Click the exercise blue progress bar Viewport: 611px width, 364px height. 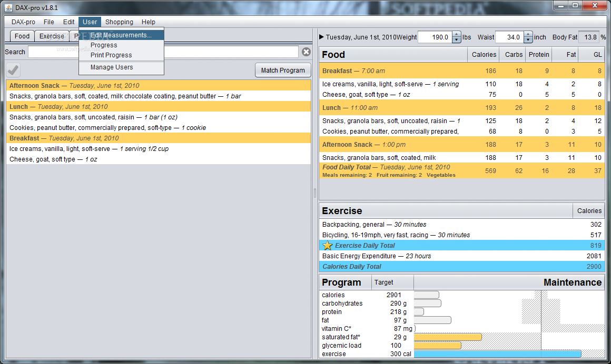(x=497, y=354)
